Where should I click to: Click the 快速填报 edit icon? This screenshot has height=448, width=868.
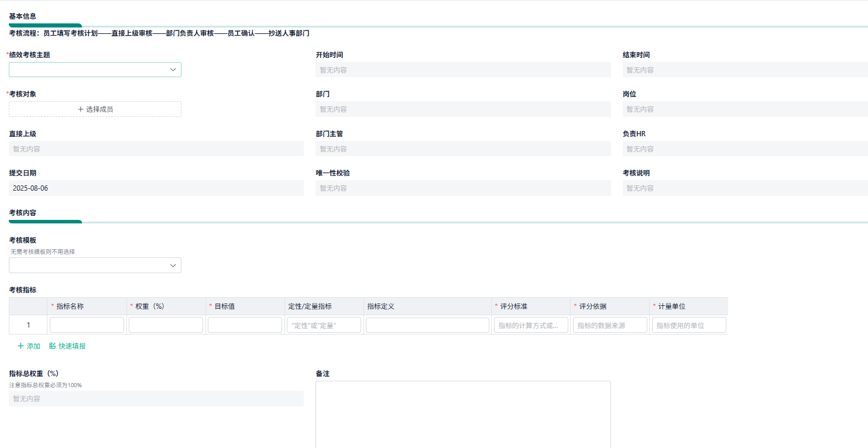[x=53, y=346]
